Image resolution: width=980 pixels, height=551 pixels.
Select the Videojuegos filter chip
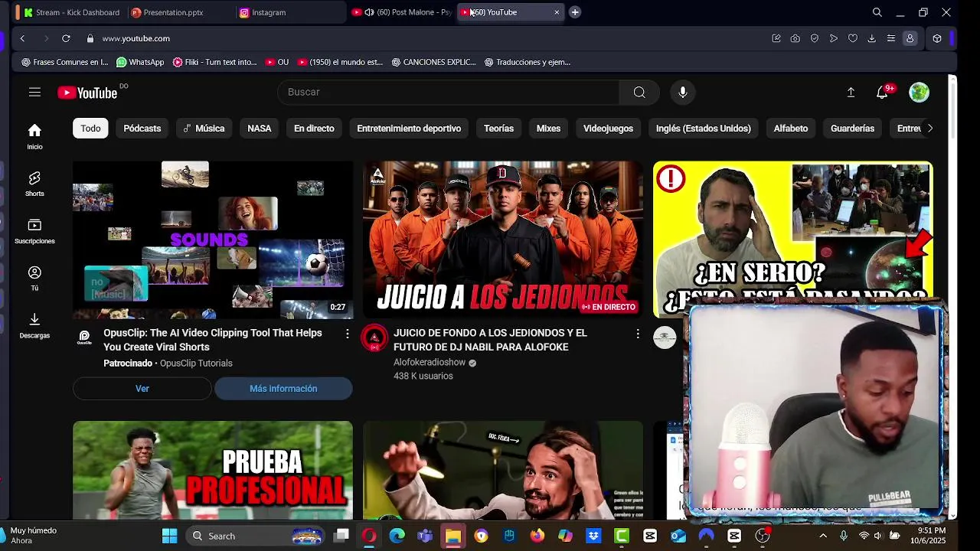pyautogui.click(x=608, y=129)
